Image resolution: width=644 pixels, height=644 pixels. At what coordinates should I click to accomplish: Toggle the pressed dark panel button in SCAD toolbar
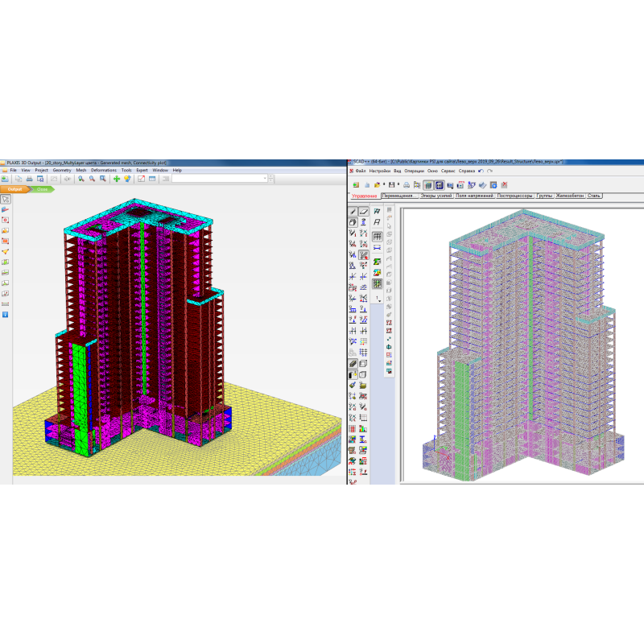(439, 185)
